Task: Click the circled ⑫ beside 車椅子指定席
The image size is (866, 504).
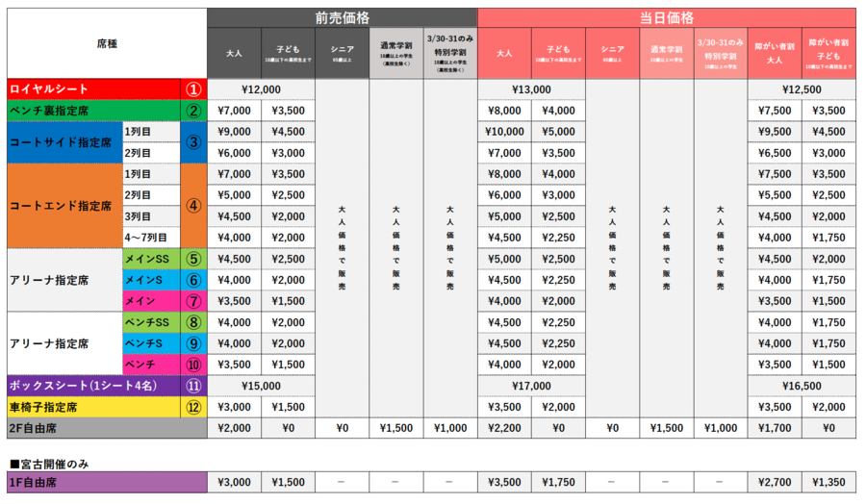Action: coord(193,406)
